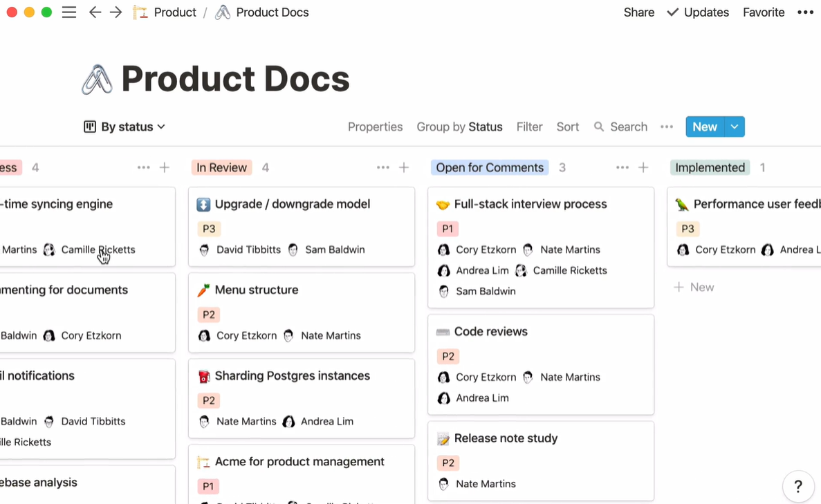Viewport: 821px width, 504px height.
Task: Click the blue New button
Action: tap(704, 127)
